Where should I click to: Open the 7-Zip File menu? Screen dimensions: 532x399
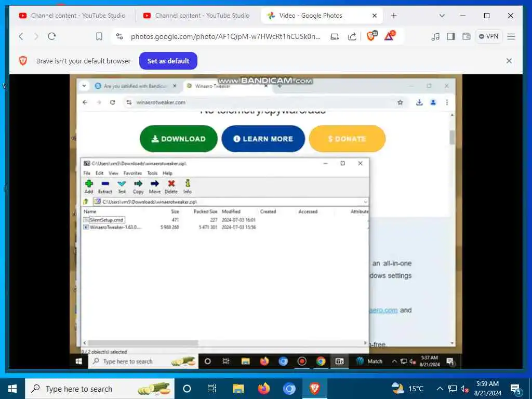pos(87,173)
